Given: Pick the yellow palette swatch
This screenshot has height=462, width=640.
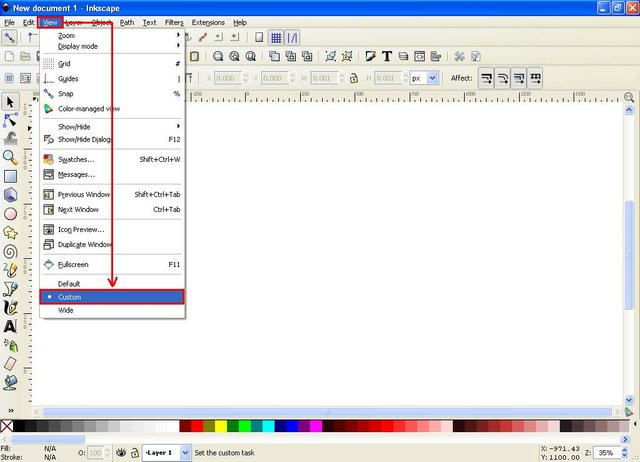Looking at the screenshot, I should coord(221,426).
